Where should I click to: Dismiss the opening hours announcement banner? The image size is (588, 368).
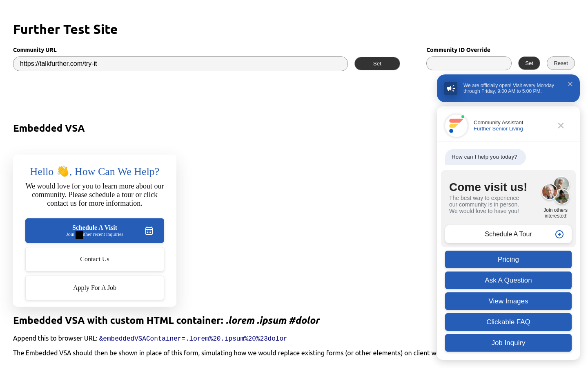coord(570,84)
